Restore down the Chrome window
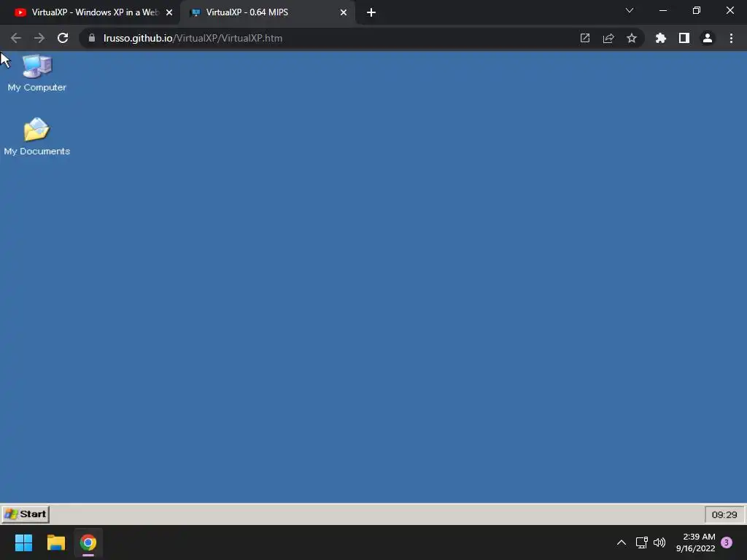Image resolution: width=747 pixels, height=560 pixels. click(697, 10)
